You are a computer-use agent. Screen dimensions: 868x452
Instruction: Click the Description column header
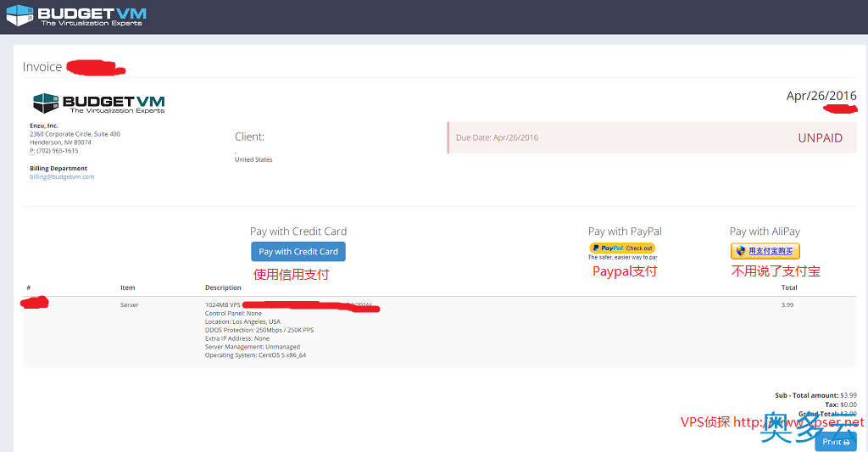(x=223, y=287)
